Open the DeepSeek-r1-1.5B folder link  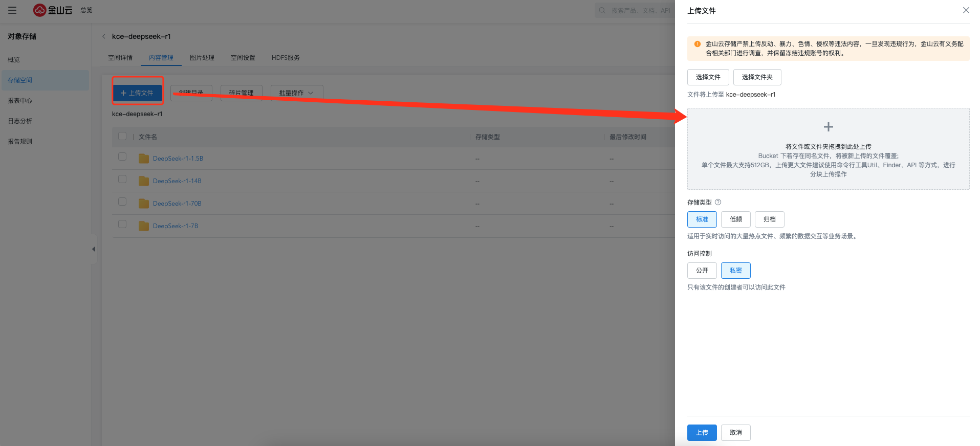pos(178,159)
